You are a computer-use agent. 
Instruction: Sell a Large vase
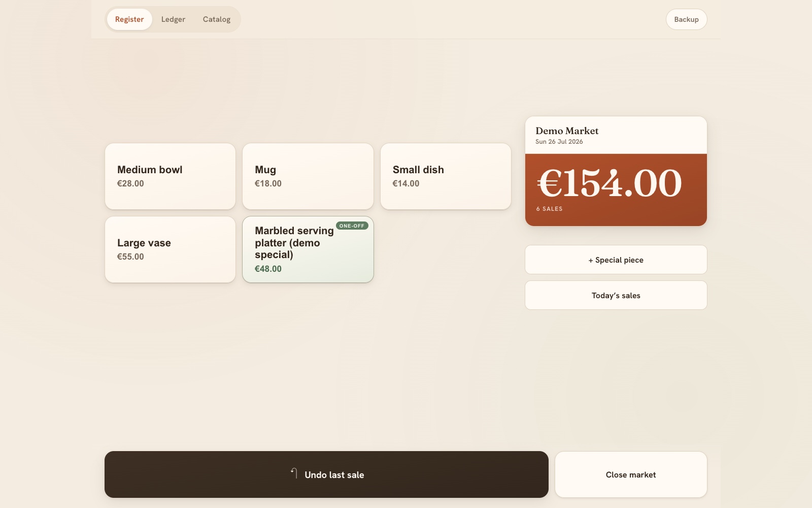(170, 249)
